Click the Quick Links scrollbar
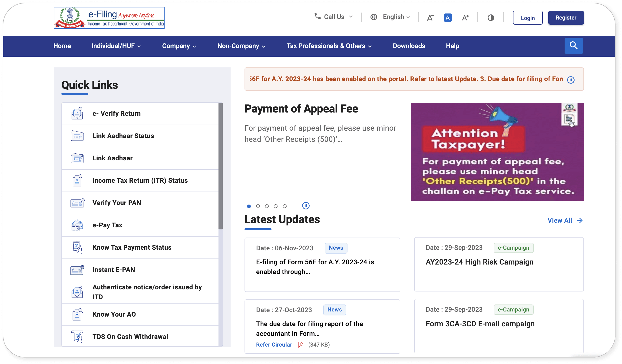This screenshot has width=622, height=364. tap(220, 166)
